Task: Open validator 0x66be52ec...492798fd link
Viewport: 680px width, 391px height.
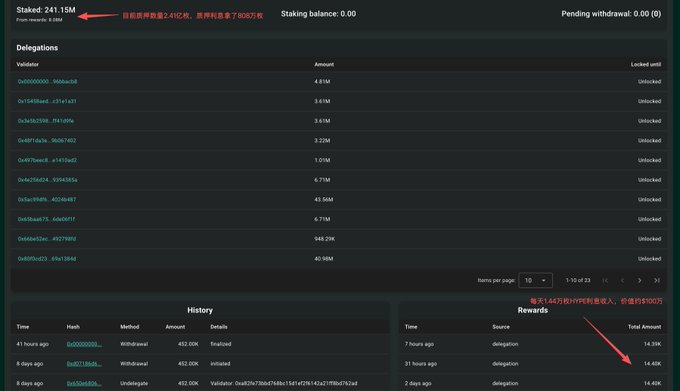Action: 47,239
